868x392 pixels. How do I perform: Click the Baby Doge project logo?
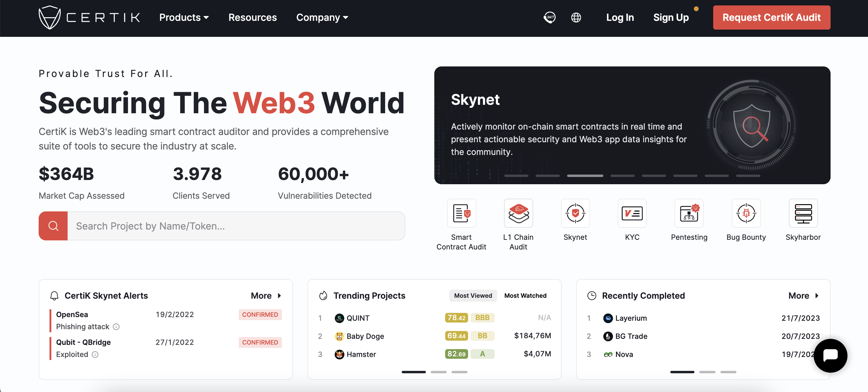coord(339,336)
